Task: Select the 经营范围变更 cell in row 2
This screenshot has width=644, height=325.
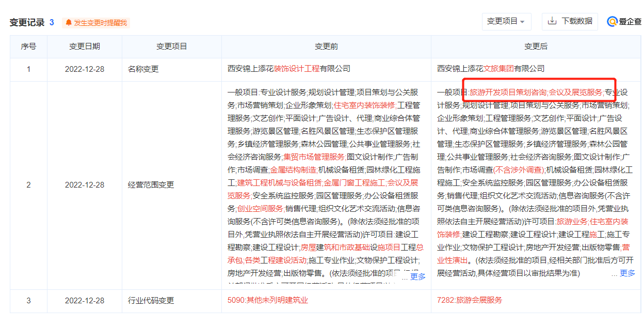Action: (172, 185)
